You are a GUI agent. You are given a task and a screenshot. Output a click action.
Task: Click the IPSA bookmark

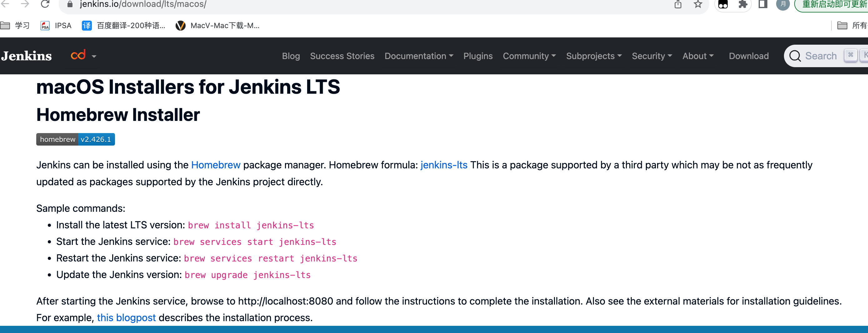coord(56,26)
